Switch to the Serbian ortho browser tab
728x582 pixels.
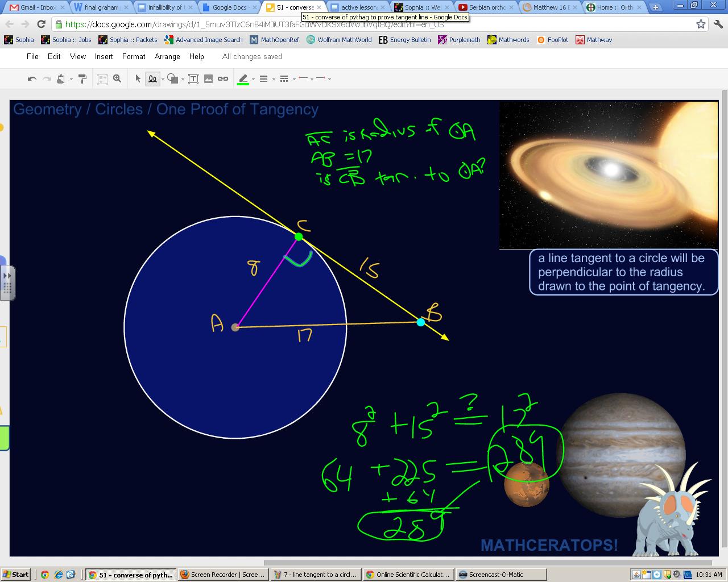point(485,7)
